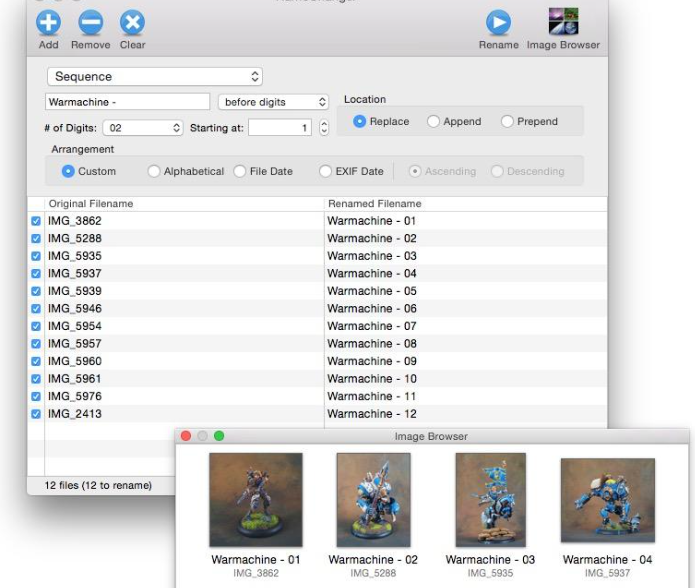Click the IMG_5937 caption in Image Browser
Viewport: 695px width, 588px height.
[x=608, y=573]
